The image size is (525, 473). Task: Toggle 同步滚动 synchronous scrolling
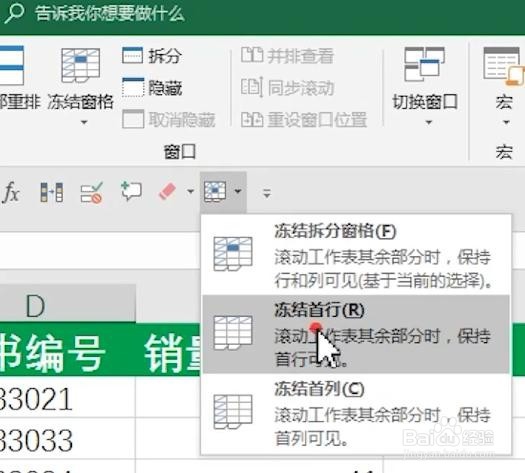(287, 88)
